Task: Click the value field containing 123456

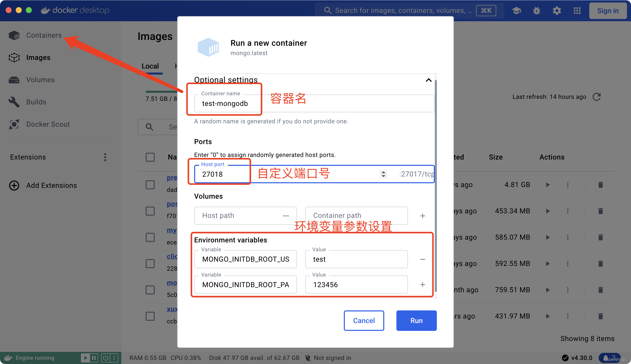Action: (356, 285)
